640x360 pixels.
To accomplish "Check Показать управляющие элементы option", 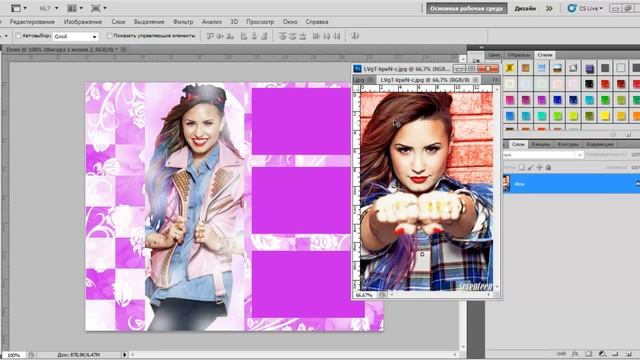I will (109, 36).
